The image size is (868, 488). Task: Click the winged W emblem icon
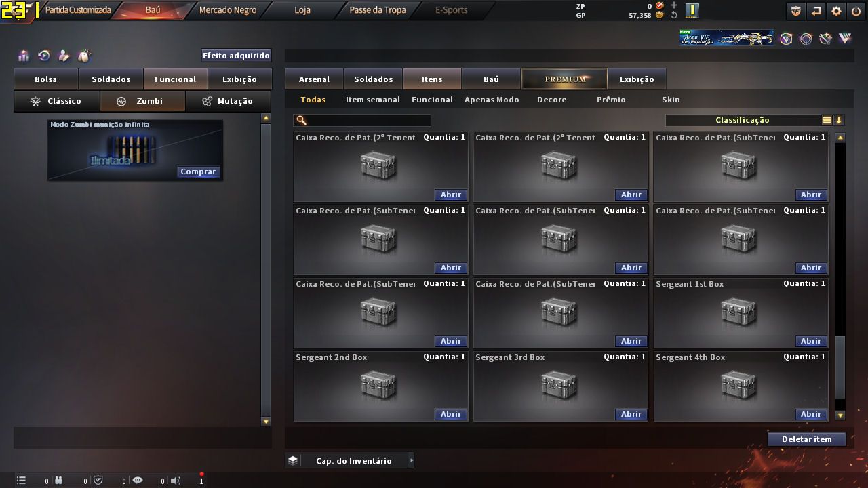click(845, 39)
